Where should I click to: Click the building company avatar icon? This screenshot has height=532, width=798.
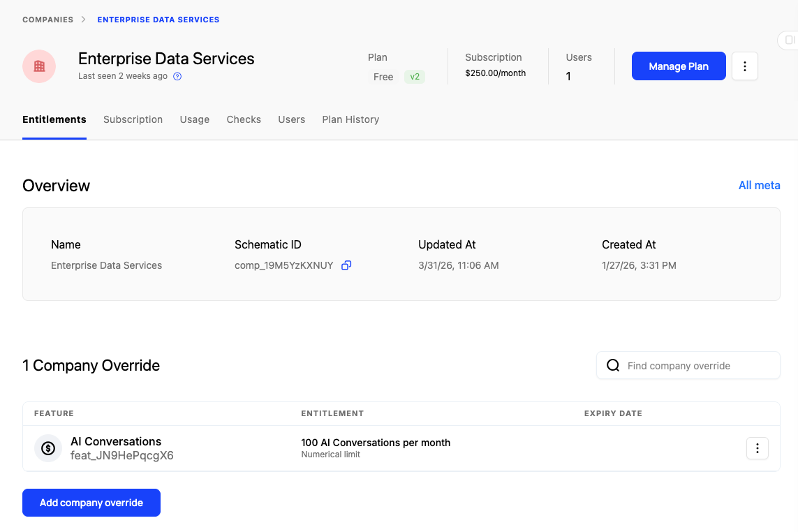(38, 66)
